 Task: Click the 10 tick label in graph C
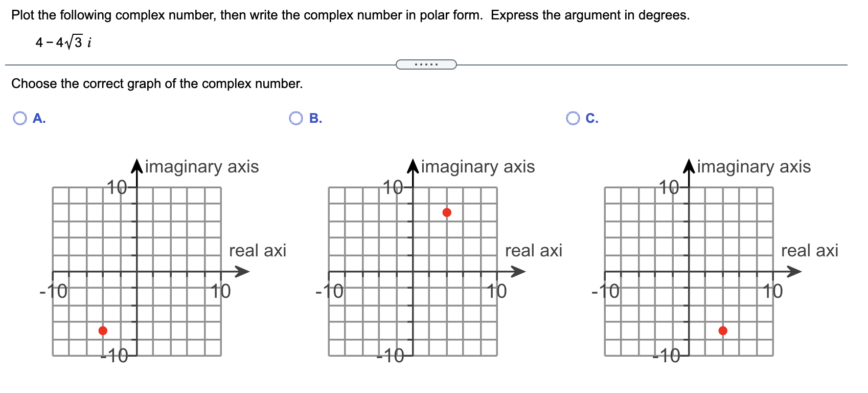[772, 291]
